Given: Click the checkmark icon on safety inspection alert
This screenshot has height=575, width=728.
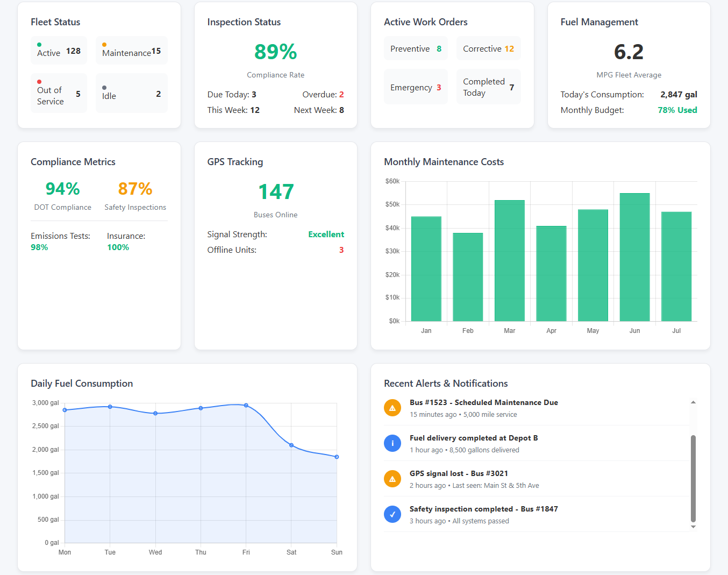Looking at the screenshot, I should point(392,514).
